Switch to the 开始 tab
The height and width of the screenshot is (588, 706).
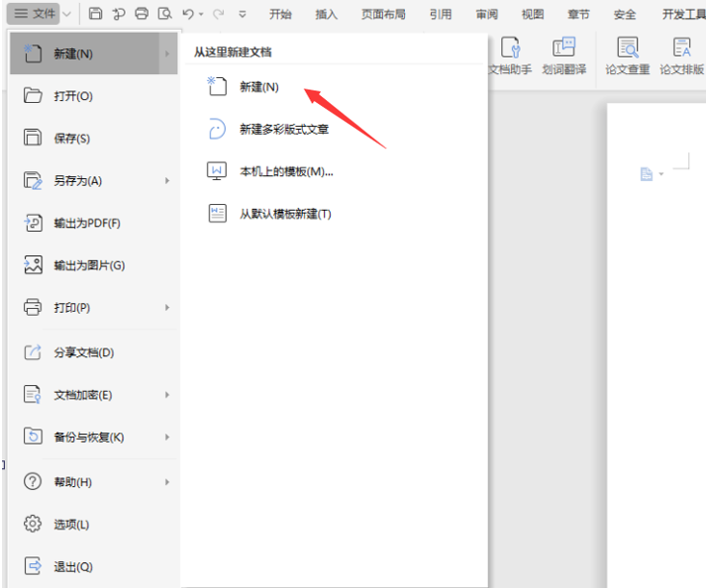280,15
